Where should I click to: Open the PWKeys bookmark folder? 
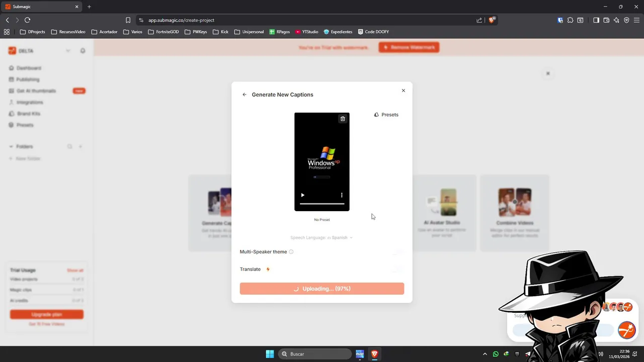coord(196,32)
